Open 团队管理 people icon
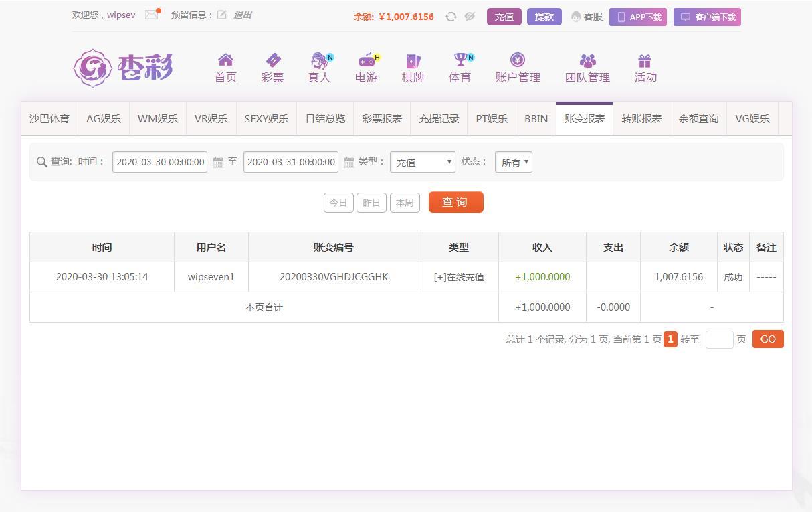The image size is (812, 512). coord(587,60)
